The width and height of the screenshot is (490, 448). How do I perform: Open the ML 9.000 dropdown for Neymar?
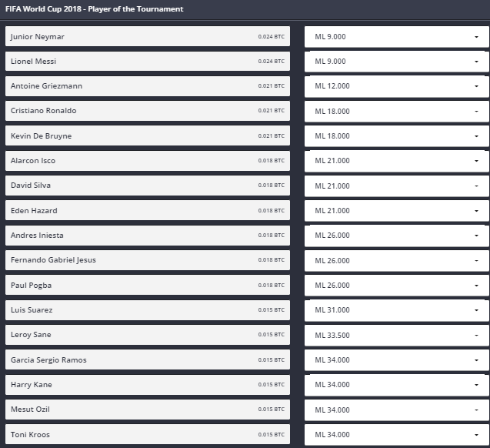coord(397,37)
